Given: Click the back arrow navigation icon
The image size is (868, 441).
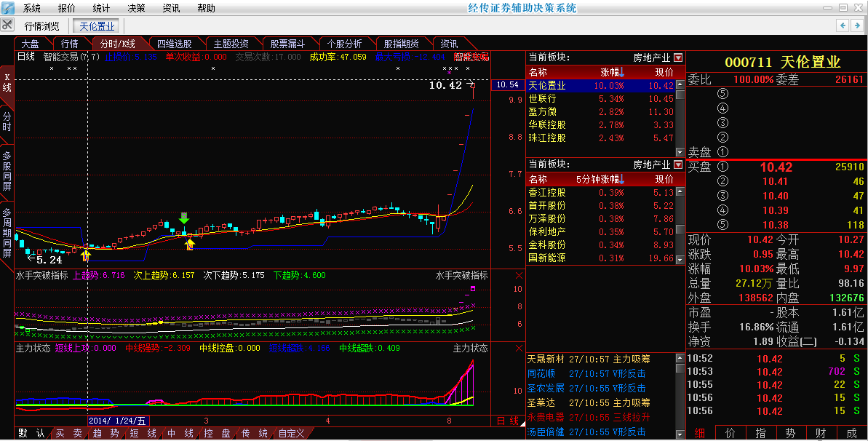Looking at the screenshot, I should pyautogui.click(x=842, y=25).
